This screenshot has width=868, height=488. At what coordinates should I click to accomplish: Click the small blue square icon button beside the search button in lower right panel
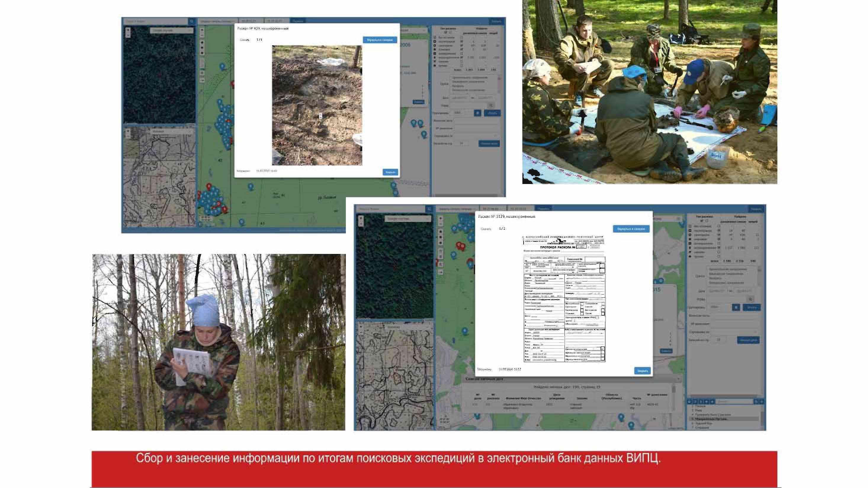pos(736,307)
